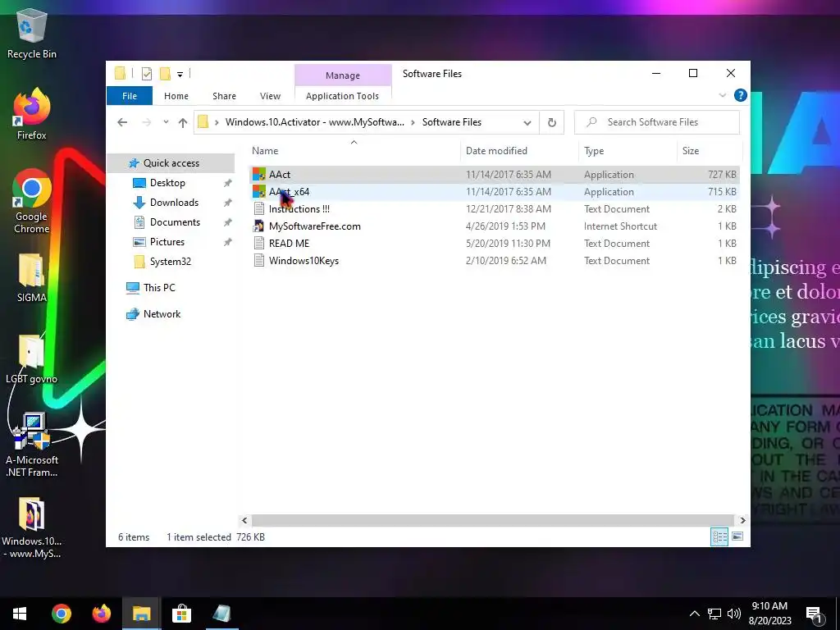Open the File menu
Screen dimensions: 840x630
[130, 96]
